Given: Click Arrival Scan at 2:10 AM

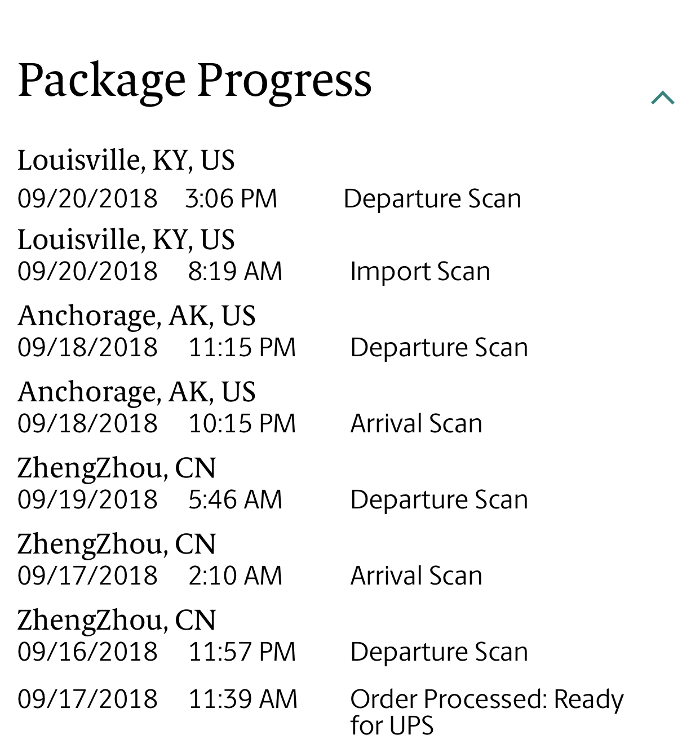Looking at the screenshot, I should [416, 576].
